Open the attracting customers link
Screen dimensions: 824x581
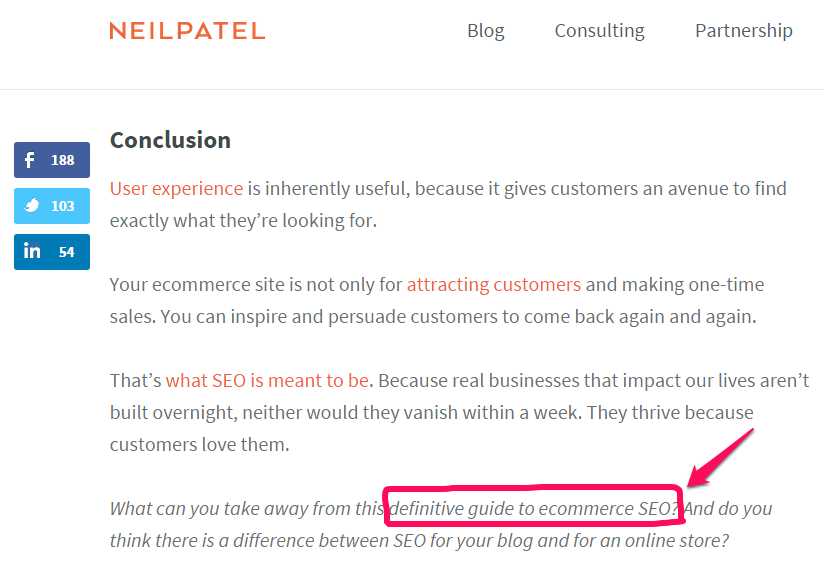coord(493,285)
